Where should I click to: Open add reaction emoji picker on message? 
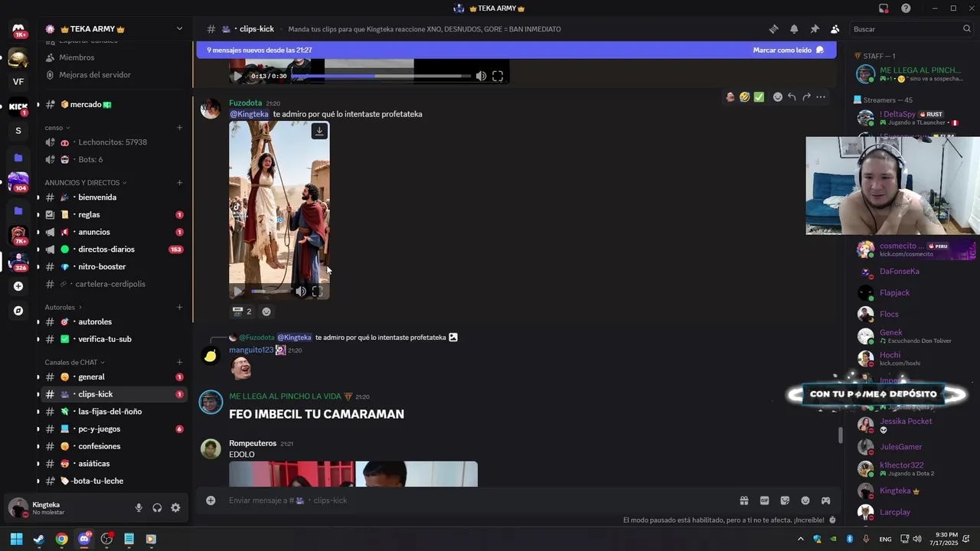(x=777, y=97)
